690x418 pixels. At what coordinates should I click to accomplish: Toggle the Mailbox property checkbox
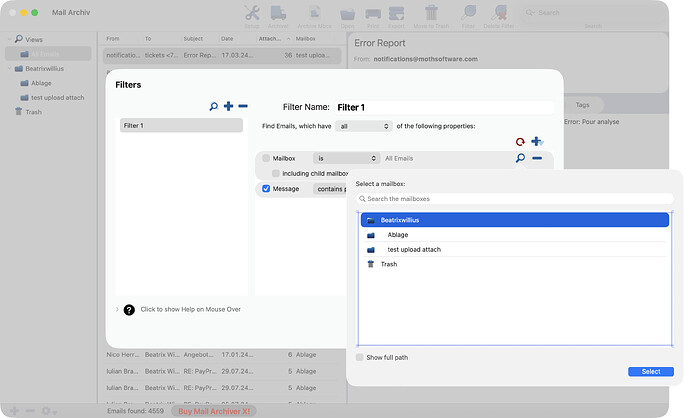tap(266, 158)
